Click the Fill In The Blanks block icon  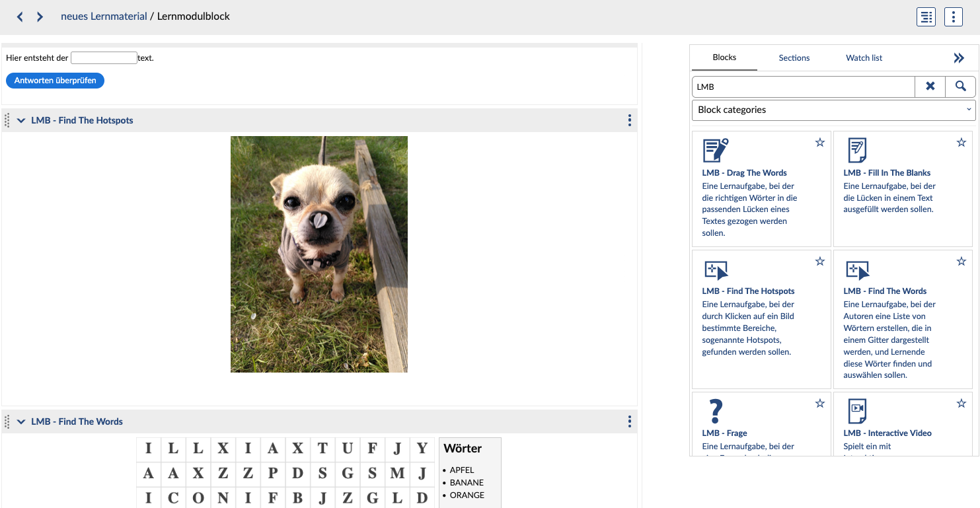[x=857, y=151]
